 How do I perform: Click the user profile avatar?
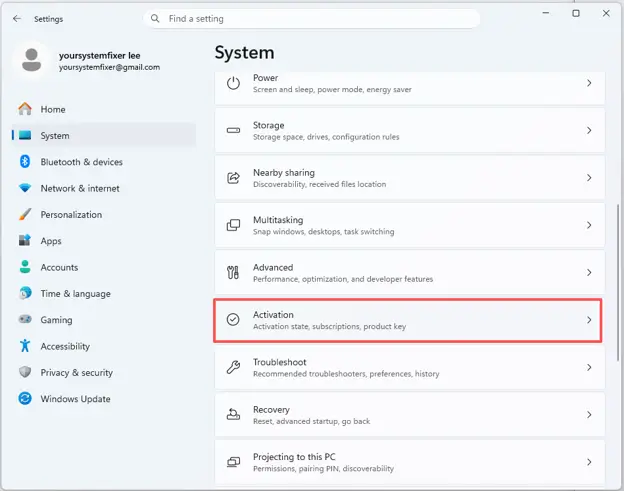[x=31, y=60]
